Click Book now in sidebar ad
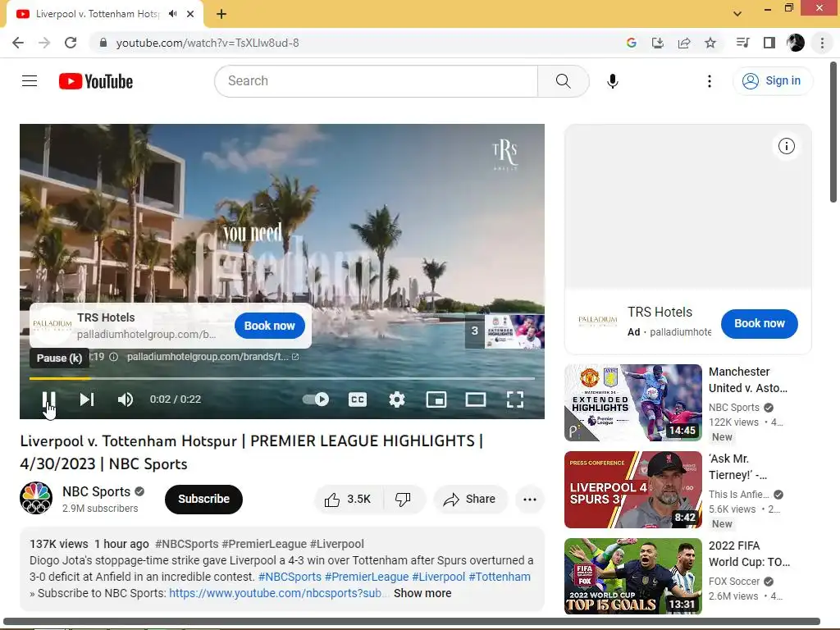The height and width of the screenshot is (630, 840). tap(759, 323)
